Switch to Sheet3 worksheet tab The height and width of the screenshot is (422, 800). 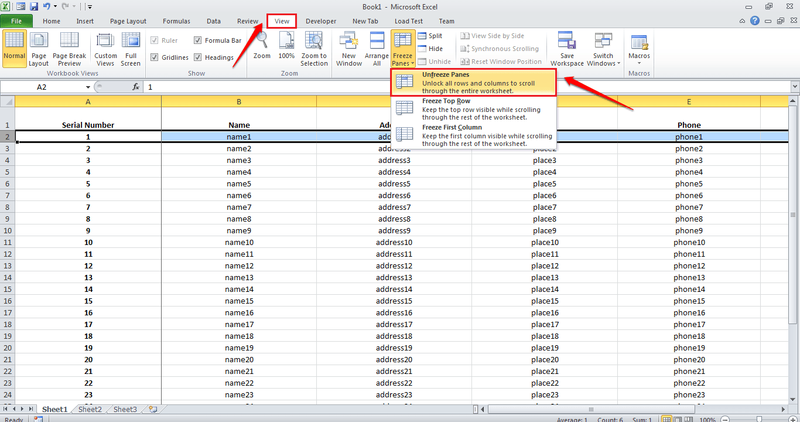pos(125,409)
